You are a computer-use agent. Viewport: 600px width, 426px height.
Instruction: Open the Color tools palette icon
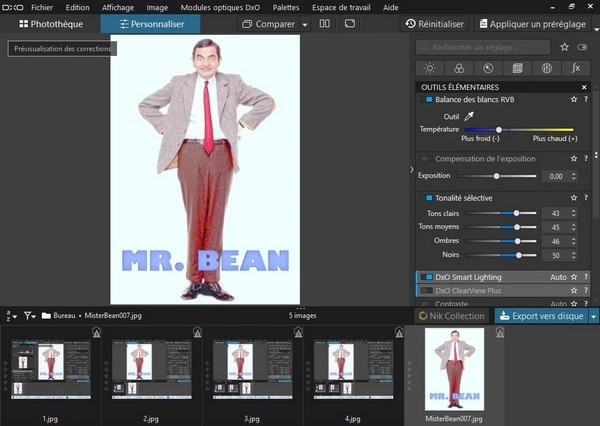(x=459, y=69)
